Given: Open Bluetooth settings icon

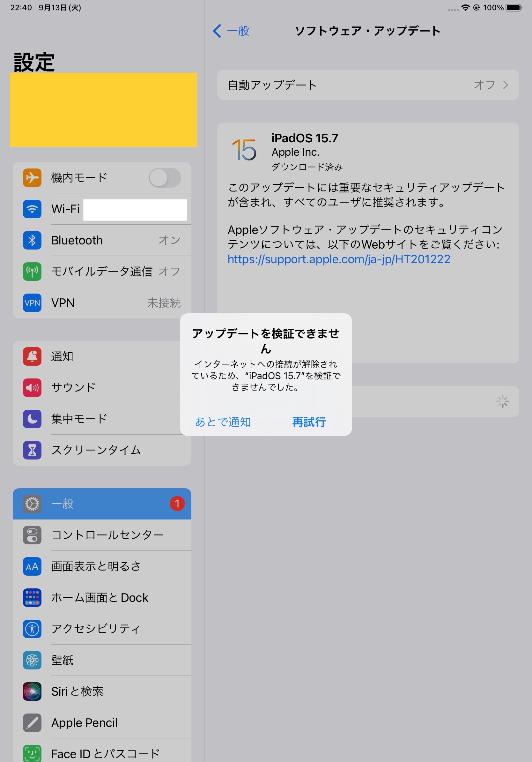Looking at the screenshot, I should coord(32,240).
